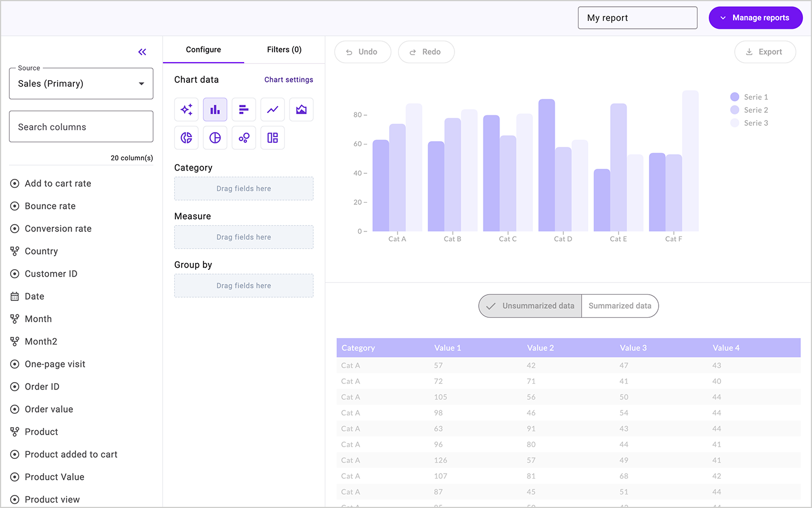Select the area chart type

(x=301, y=109)
